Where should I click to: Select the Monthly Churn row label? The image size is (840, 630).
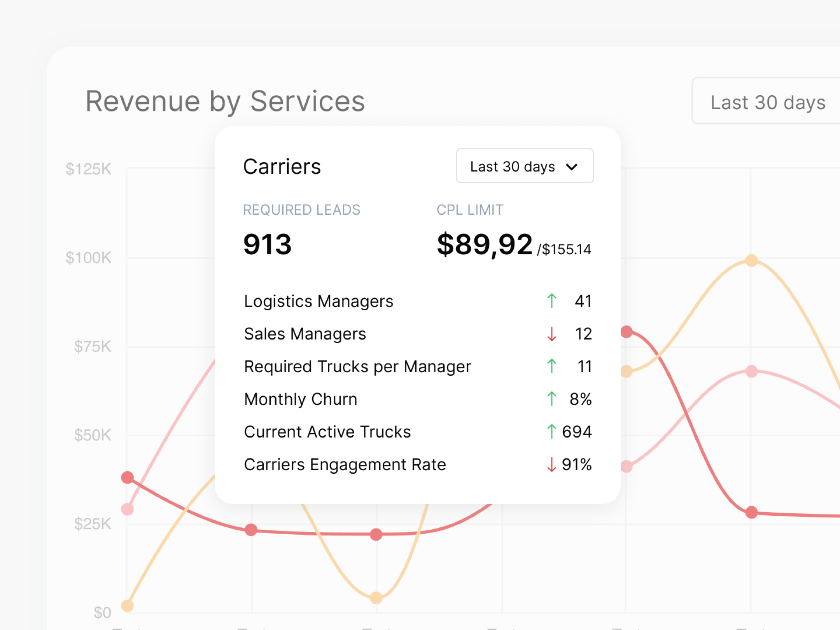click(301, 399)
